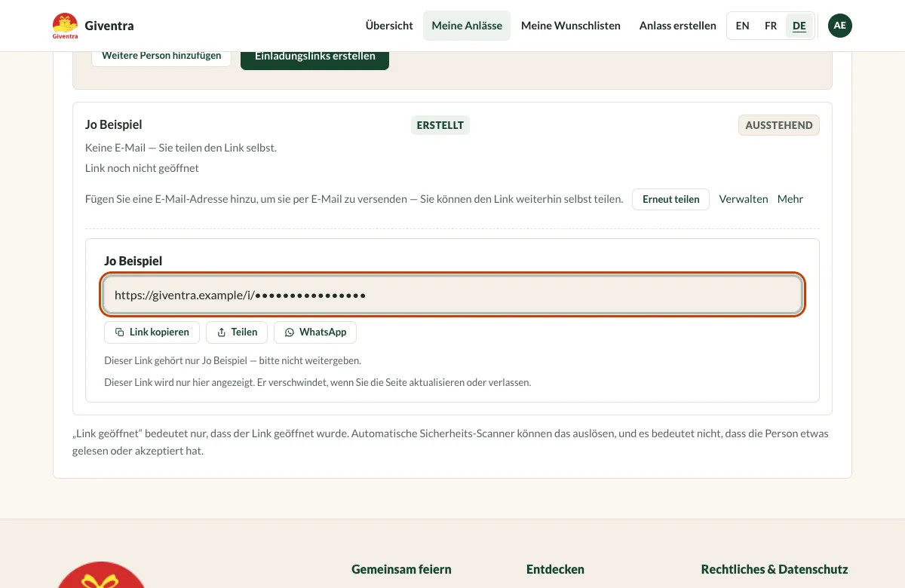Click the WhatsApp share button label

pyautogui.click(x=323, y=332)
